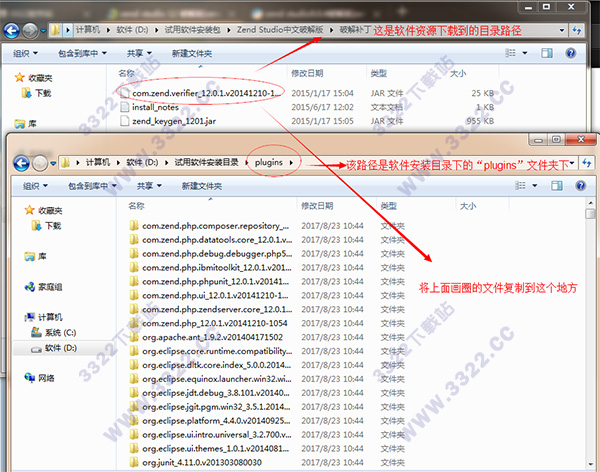This screenshot has height=472, width=600.
Task: Open the com.zend.php.phpunit_12.0.1 folder
Action: 209,282
